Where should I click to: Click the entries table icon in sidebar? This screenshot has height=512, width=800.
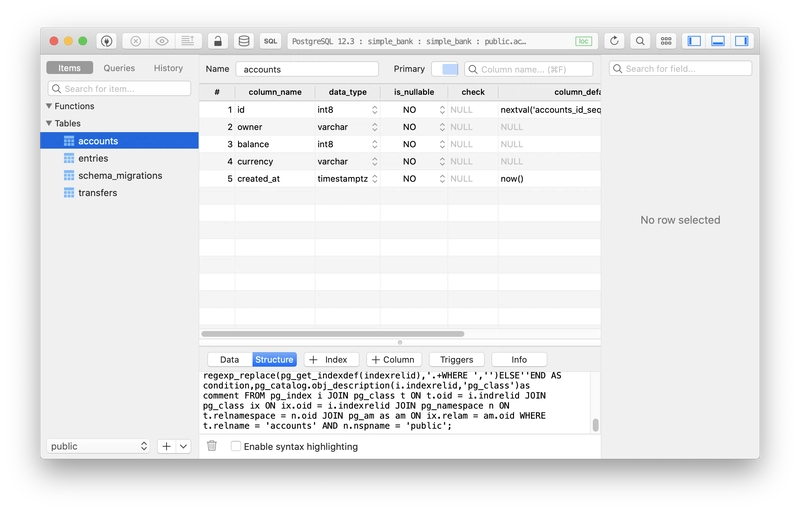(69, 158)
